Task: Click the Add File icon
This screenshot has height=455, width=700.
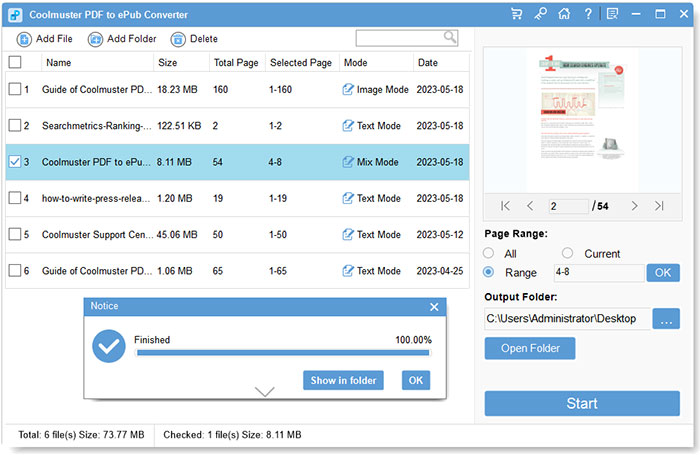Action: pyautogui.click(x=24, y=39)
